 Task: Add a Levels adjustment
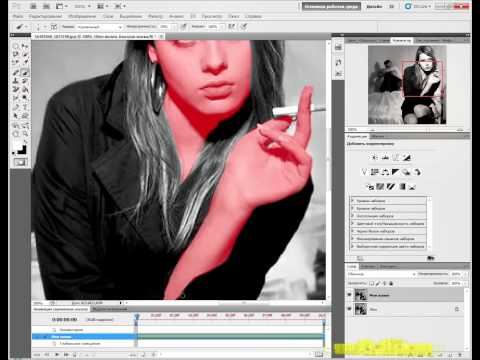[x=385, y=157]
